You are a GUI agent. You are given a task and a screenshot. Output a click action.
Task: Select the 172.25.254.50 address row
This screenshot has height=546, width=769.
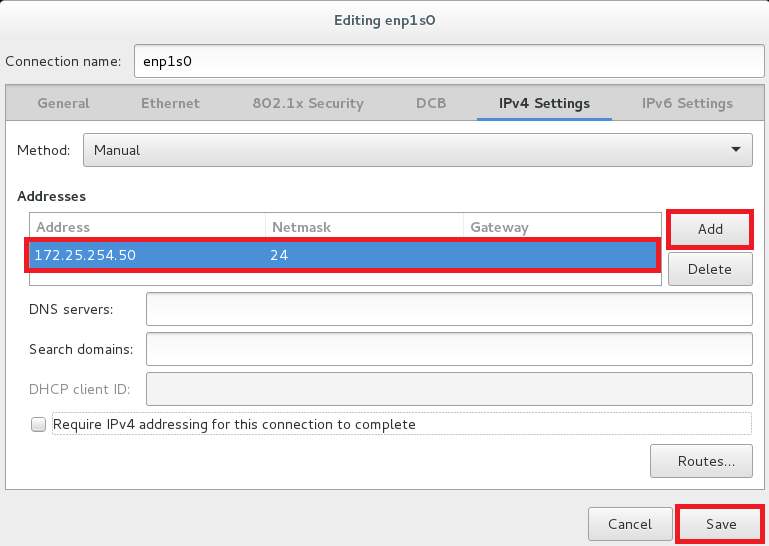(342, 255)
